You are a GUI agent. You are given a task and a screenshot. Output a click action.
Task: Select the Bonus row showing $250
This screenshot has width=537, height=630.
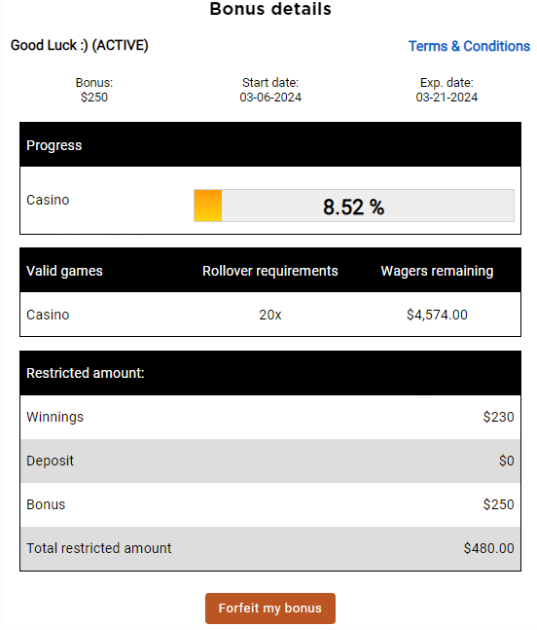tap(270, 505)
